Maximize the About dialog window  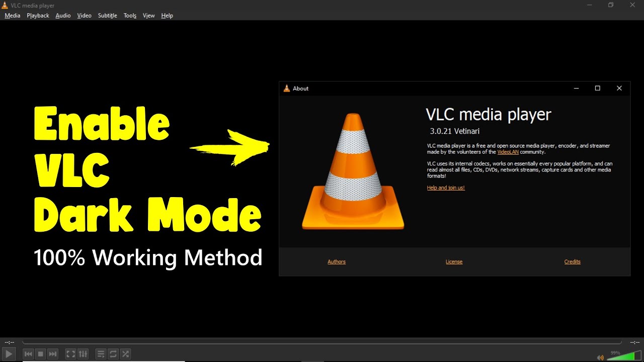[x=598, y=88]
